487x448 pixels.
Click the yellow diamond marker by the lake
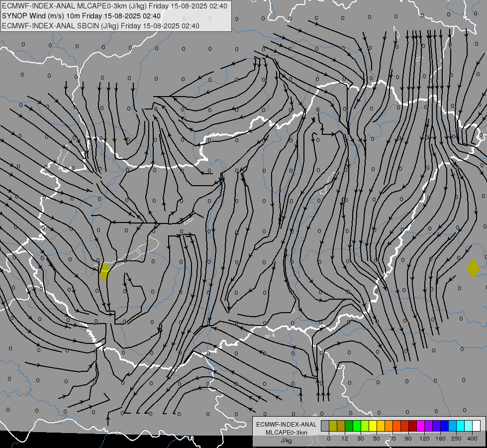pos(104,271)
